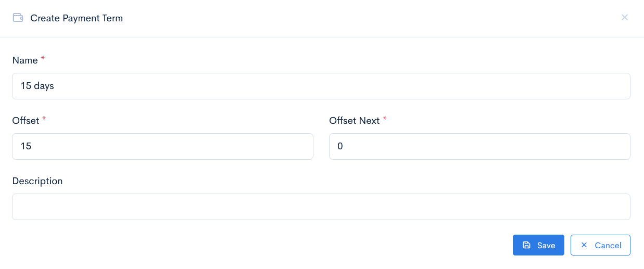Close the Create Payment Term dialog

click(x=624, y=18)
